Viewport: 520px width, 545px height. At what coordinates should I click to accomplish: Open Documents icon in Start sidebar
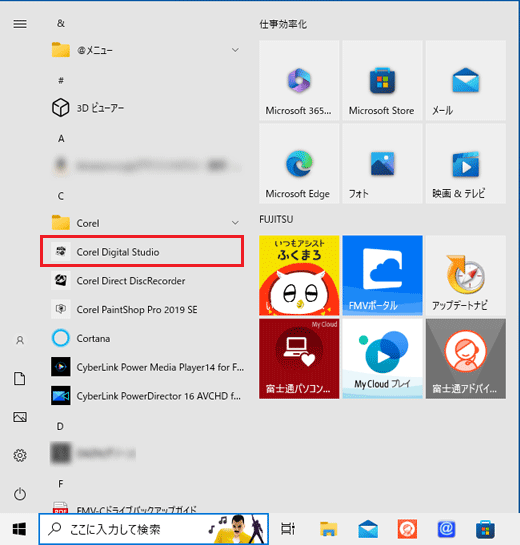(x=20, y=379)
